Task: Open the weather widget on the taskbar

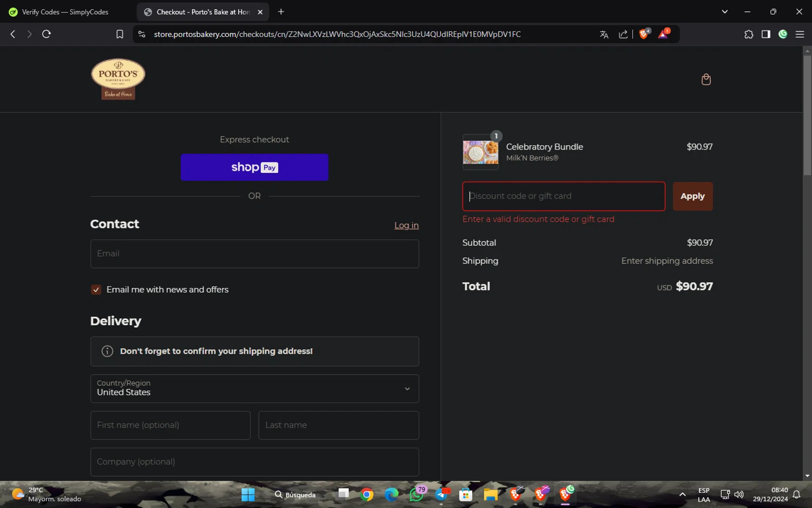Action: tap(47, 494)
